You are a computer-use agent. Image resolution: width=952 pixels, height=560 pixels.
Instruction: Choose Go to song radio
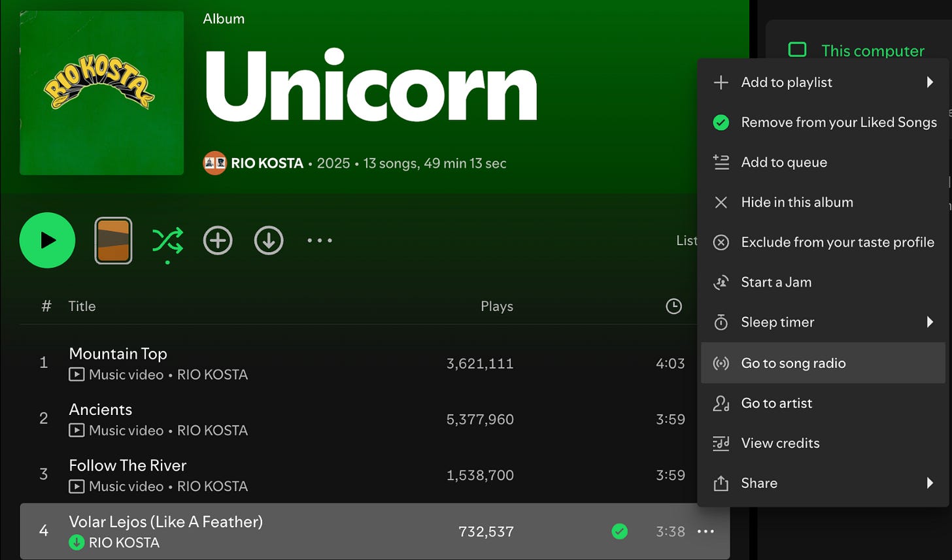[x=823, y=363]
